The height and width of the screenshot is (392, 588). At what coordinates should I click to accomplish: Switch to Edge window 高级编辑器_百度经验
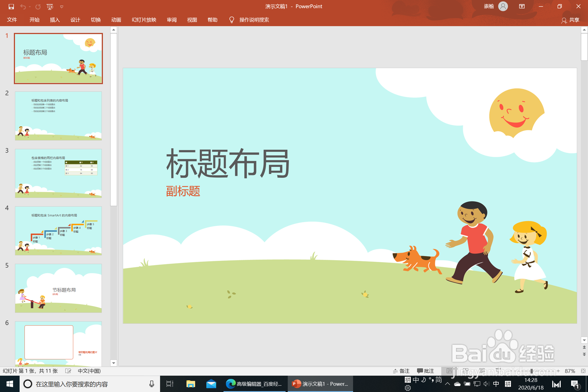(254, 384)
